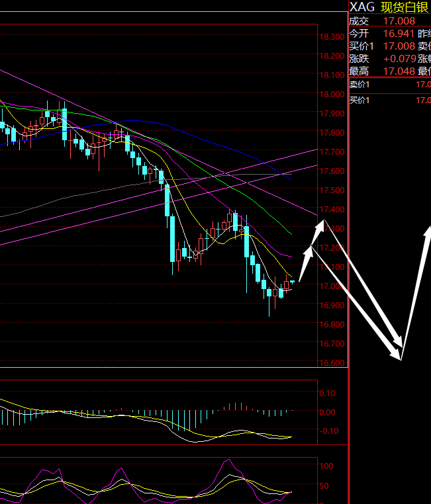Click the 0.00 label on MACD axis
Viewport: 431px width, 504px height.
point(328,412)
